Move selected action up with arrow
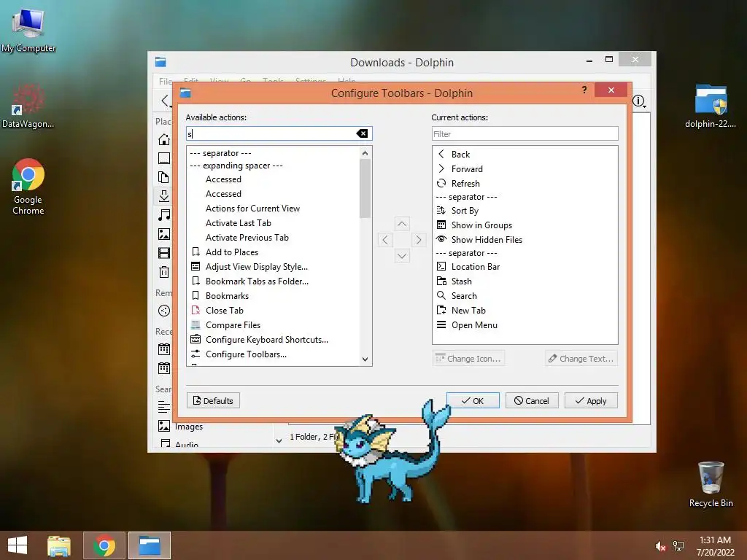The image size is (747, 560). (402, 224)
